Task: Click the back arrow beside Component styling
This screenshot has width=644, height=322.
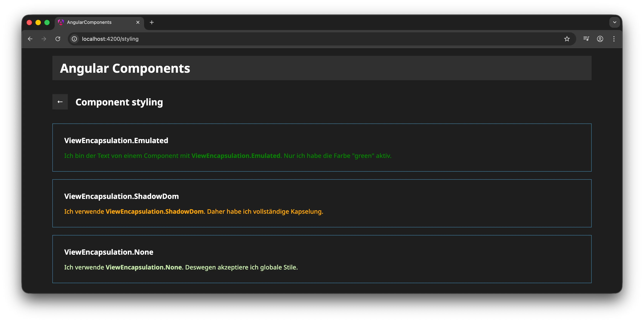Action: point(60,102)
